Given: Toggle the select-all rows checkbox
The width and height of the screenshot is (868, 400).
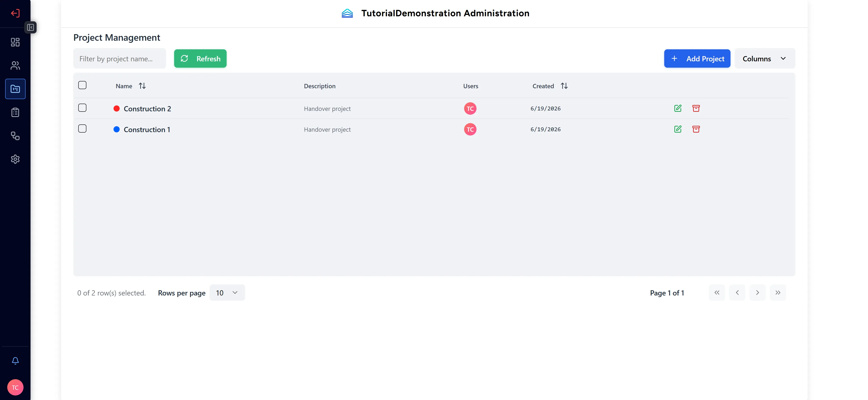Looking at the screenshot, I should (82, 85).
